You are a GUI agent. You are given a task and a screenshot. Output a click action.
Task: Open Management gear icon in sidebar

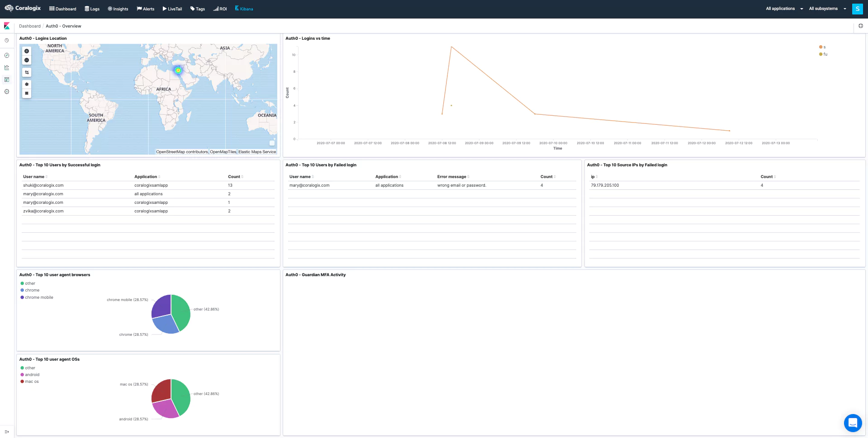tap(7, 92)
